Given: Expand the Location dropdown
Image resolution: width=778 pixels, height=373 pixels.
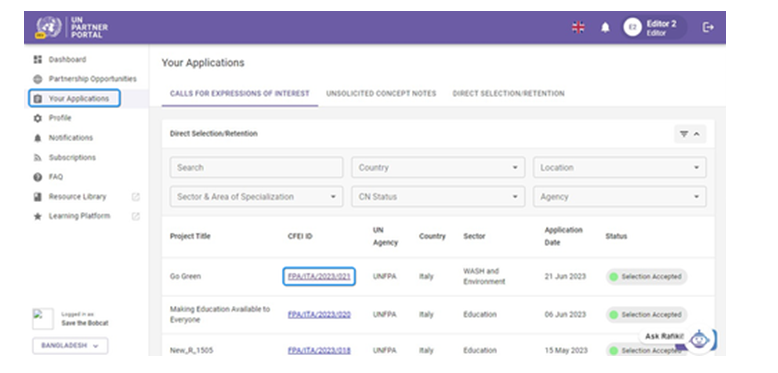Looking at the screenshot, I should click(x=620, y=168).
